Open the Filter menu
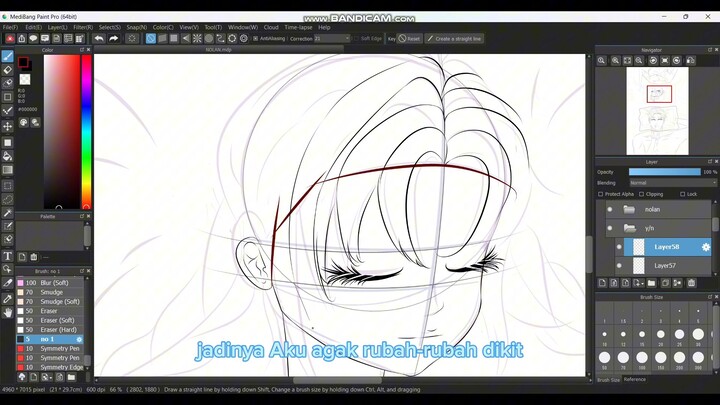Image resolution: width=720 pixels, height=405 pixels. click(x=83, y=28)
